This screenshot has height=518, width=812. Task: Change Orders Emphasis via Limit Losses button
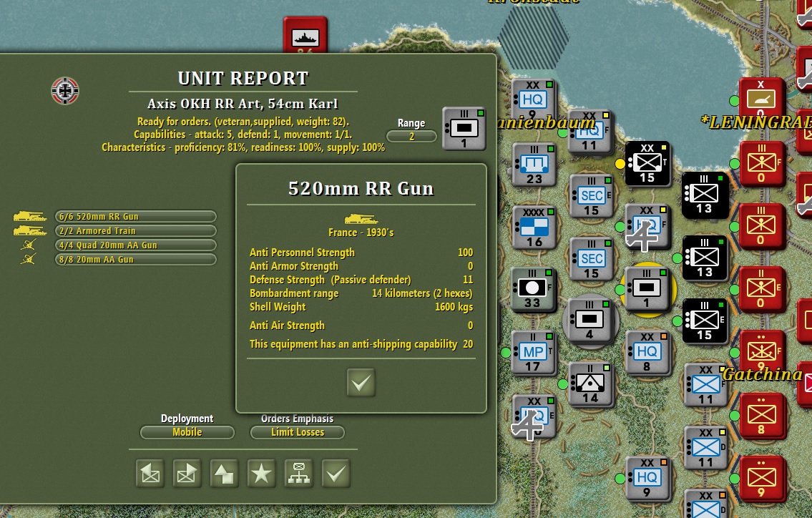tap(297, 433)
